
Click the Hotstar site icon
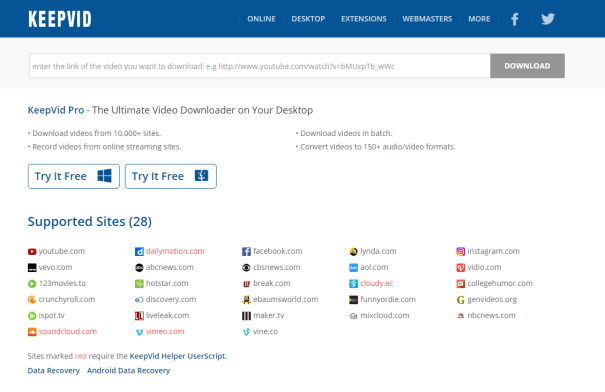coord(139,284)
